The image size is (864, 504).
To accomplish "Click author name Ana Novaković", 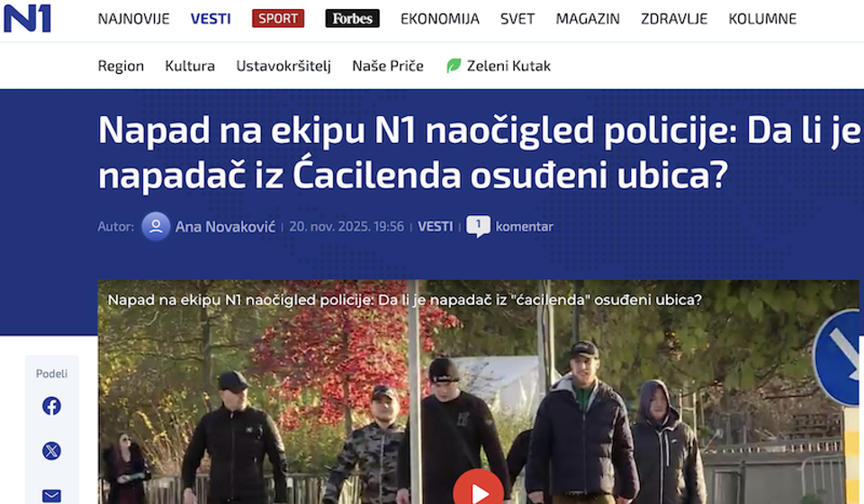I will tap(225, 227).
